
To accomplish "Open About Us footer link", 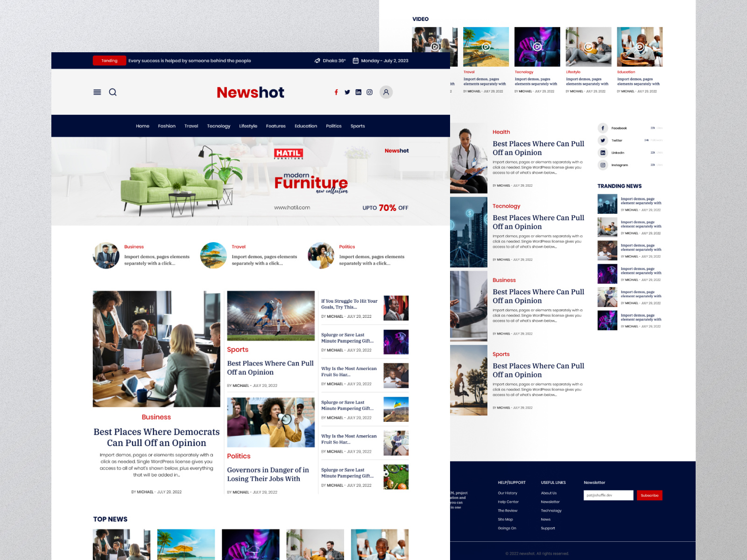I will click(549, 493).
